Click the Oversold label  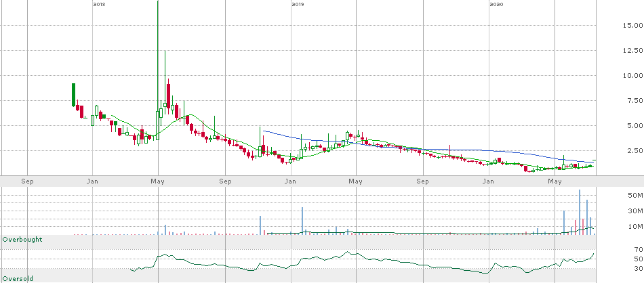pos(18,278)
